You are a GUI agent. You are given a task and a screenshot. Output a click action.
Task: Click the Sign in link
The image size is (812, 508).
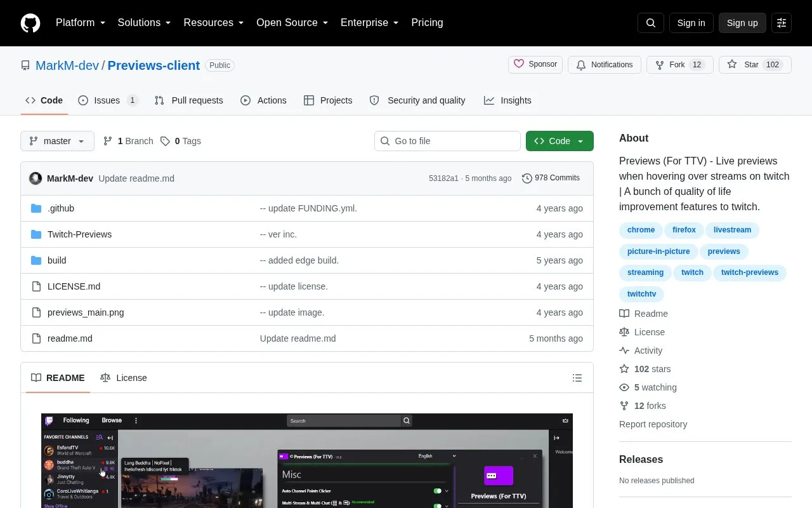(691, 23)
